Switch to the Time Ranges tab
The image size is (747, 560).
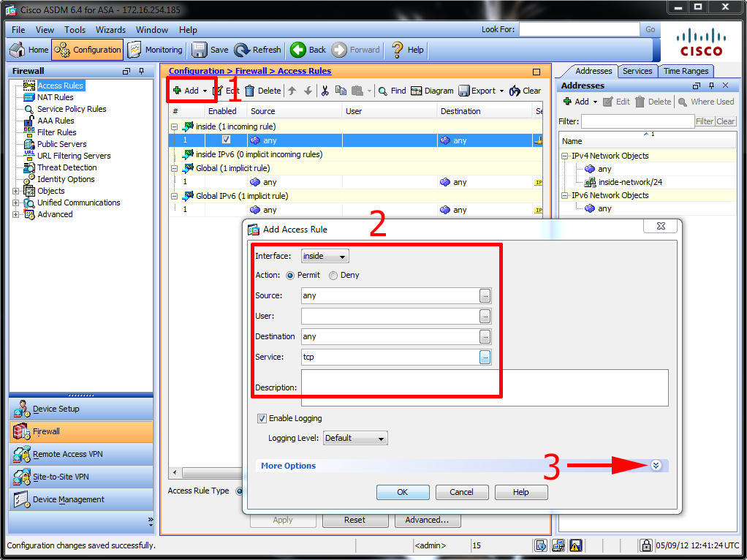pyautogui.click(x=686, y=71)
